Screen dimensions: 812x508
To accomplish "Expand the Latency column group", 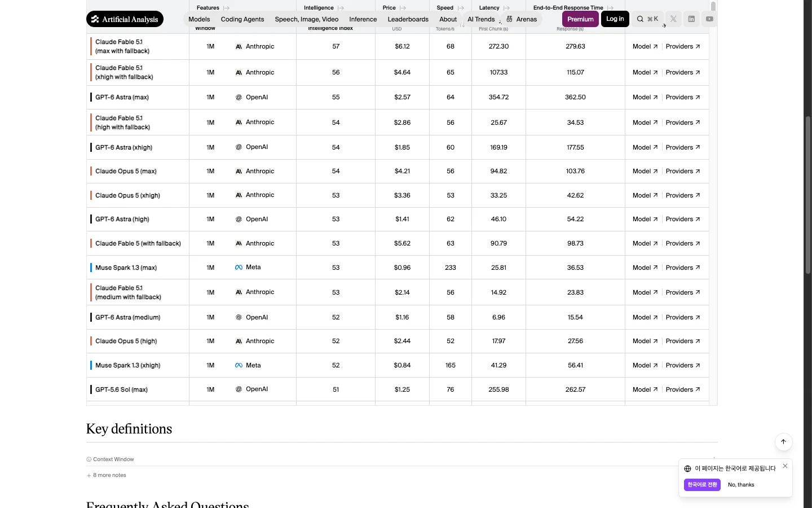I will (506, 8).
